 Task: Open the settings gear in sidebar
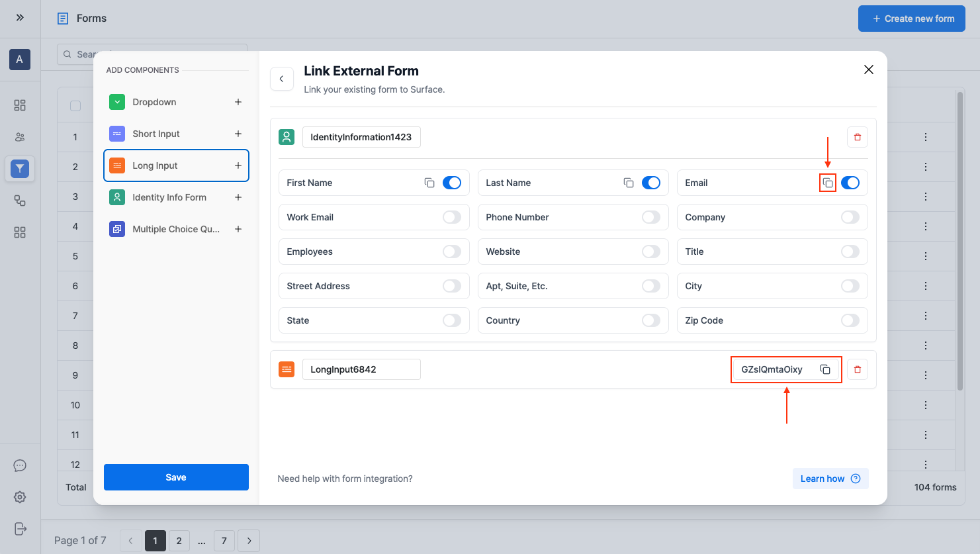pyautogui.click(x=20, y=497)
